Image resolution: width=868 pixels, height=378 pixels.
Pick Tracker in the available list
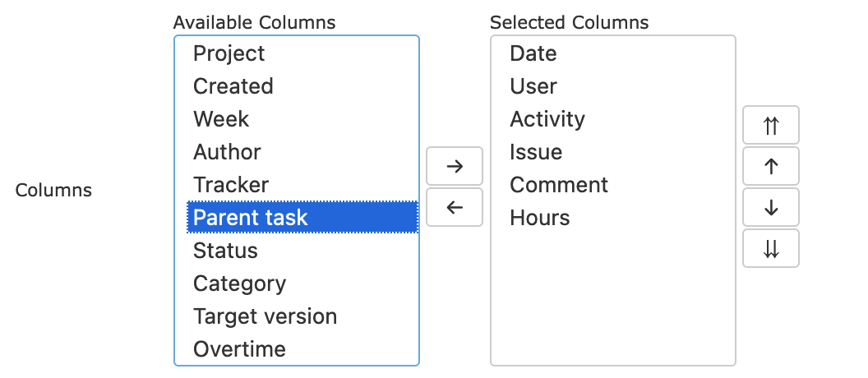click(x=302, y=184)
